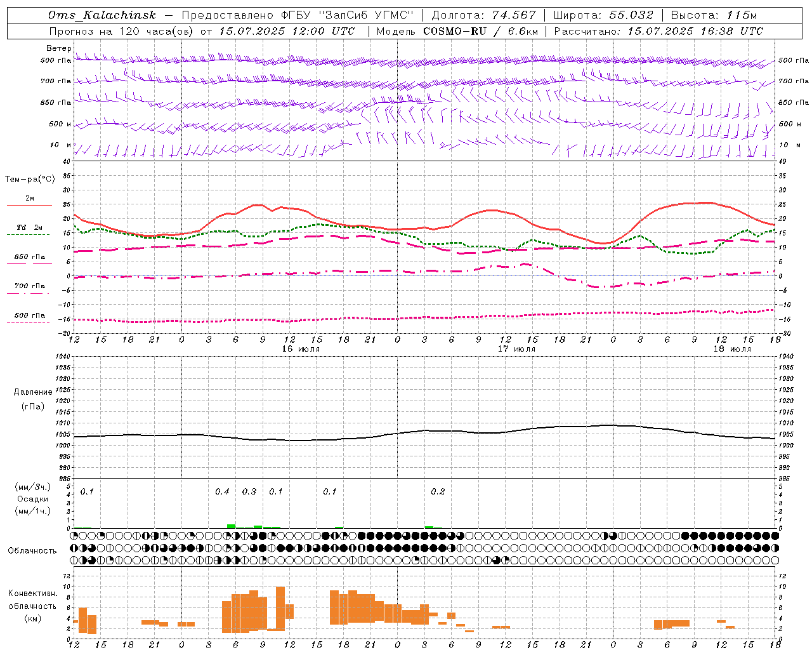The image size is (812, 650).
Task: Click the (км) convective cloud unit label
Action: coord(33,618)
